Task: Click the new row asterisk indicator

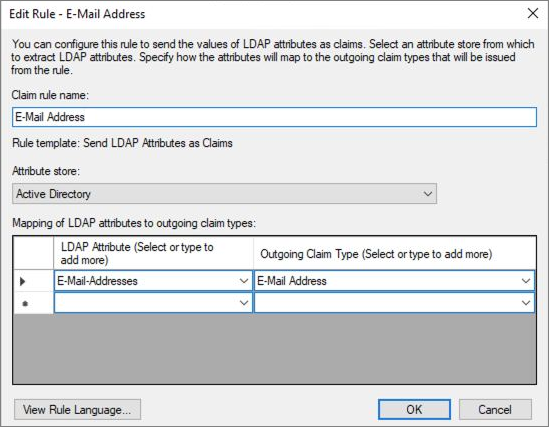Action: tap(25, 303)
